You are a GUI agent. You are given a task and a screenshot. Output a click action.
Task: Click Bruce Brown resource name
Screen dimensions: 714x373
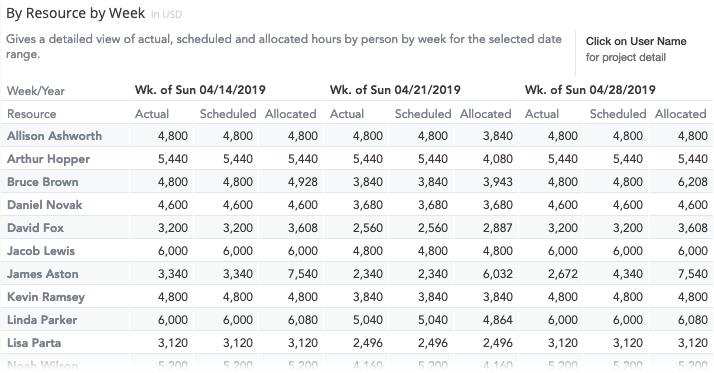43,182
